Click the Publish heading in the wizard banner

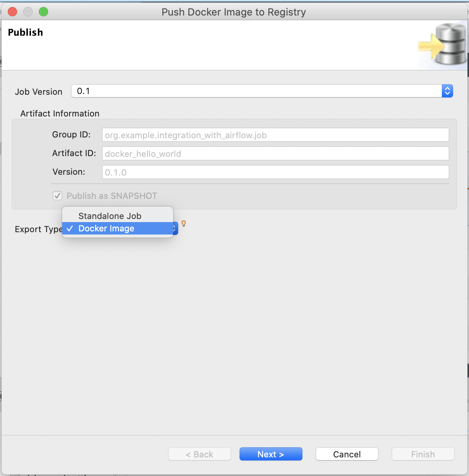(x=25, y=32)
